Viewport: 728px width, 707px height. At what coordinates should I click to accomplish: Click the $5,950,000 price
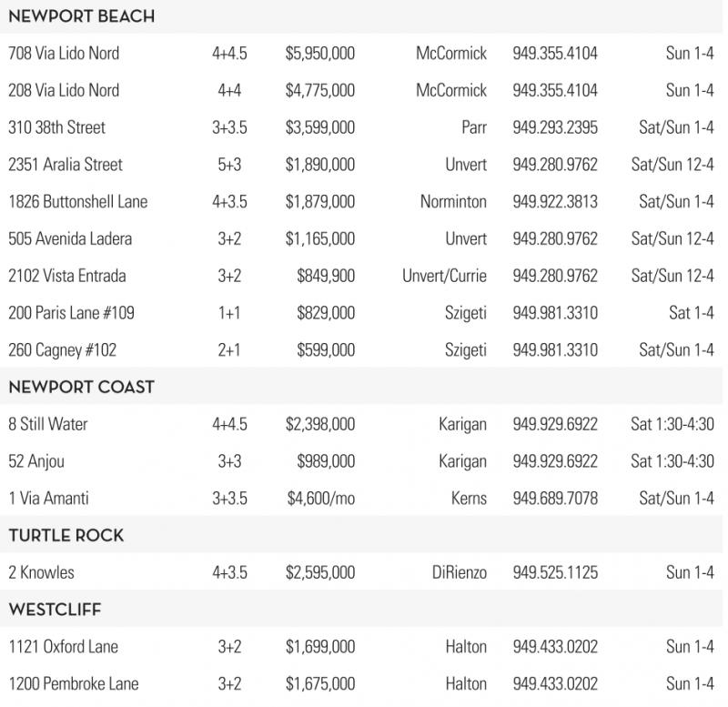click(319, 54)
